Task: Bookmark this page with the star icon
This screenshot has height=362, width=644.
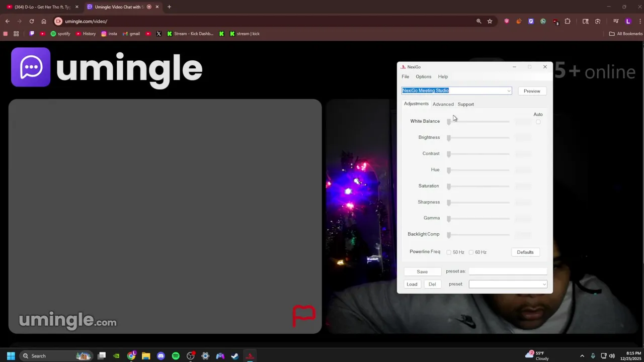Action: point(490,21)
